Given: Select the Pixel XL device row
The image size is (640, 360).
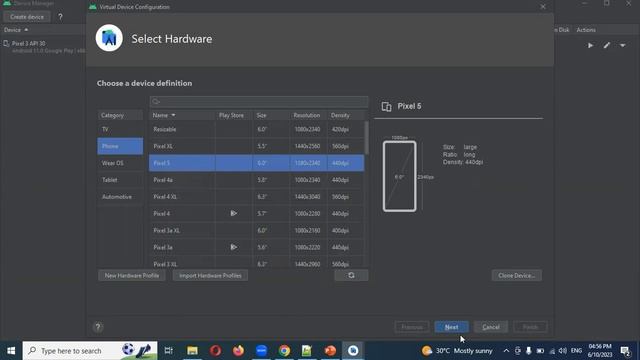Looking at the screenshot, I should pyautogui.click(x=256, y=146).
